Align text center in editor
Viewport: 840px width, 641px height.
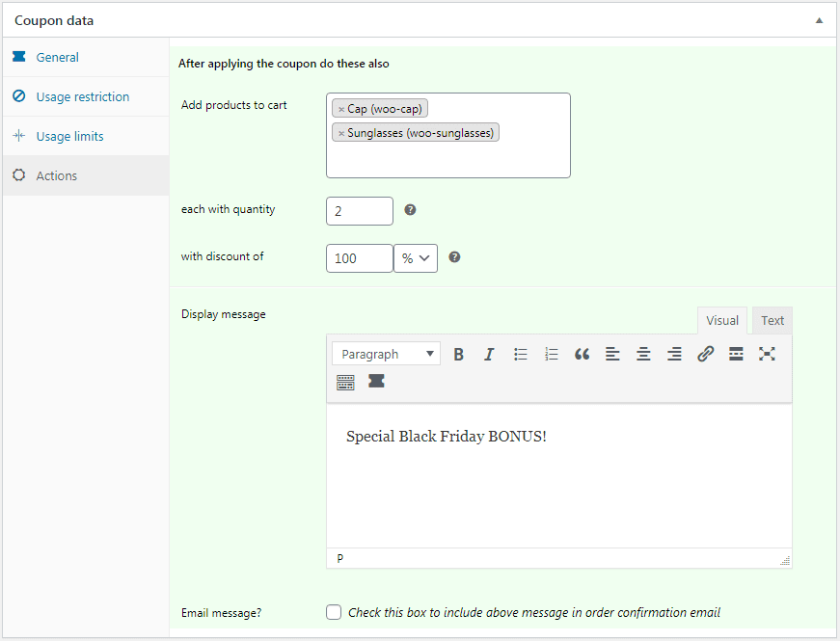643,354
